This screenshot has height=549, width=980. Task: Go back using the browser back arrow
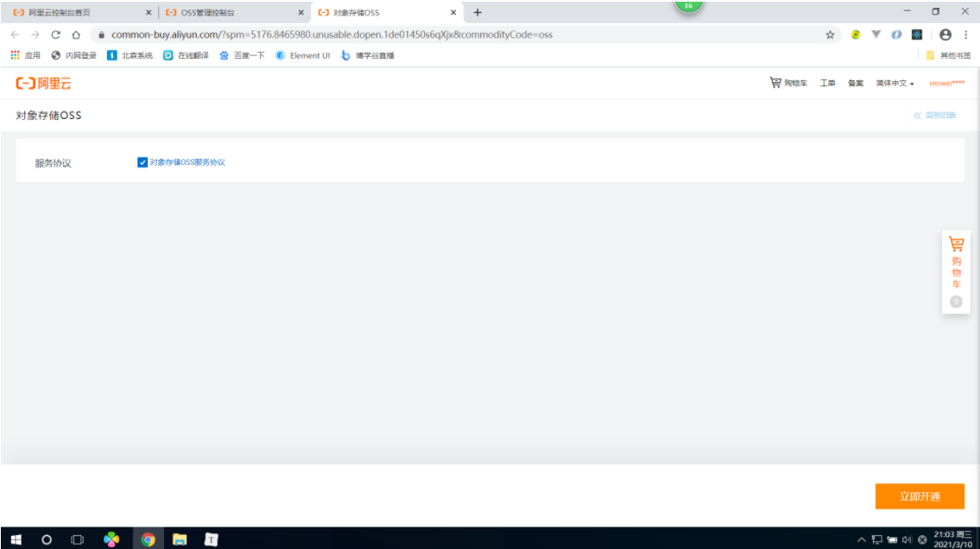15,35
